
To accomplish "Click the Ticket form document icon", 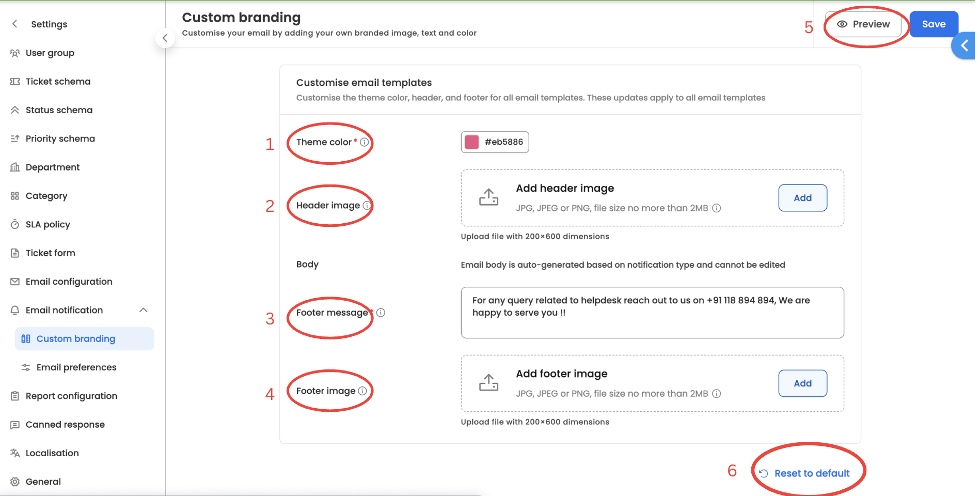I will pyautogui.click(x=15, y=253).
